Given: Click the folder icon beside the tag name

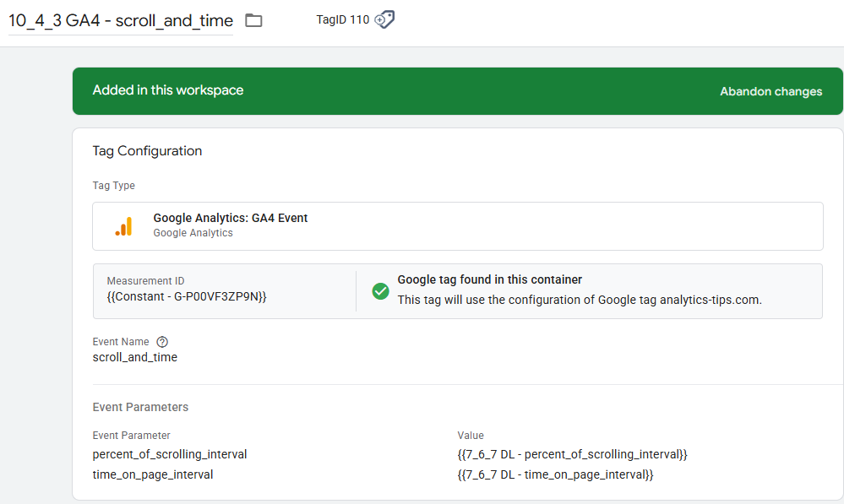Looking at the screenshot, I should tap(253, 21).
